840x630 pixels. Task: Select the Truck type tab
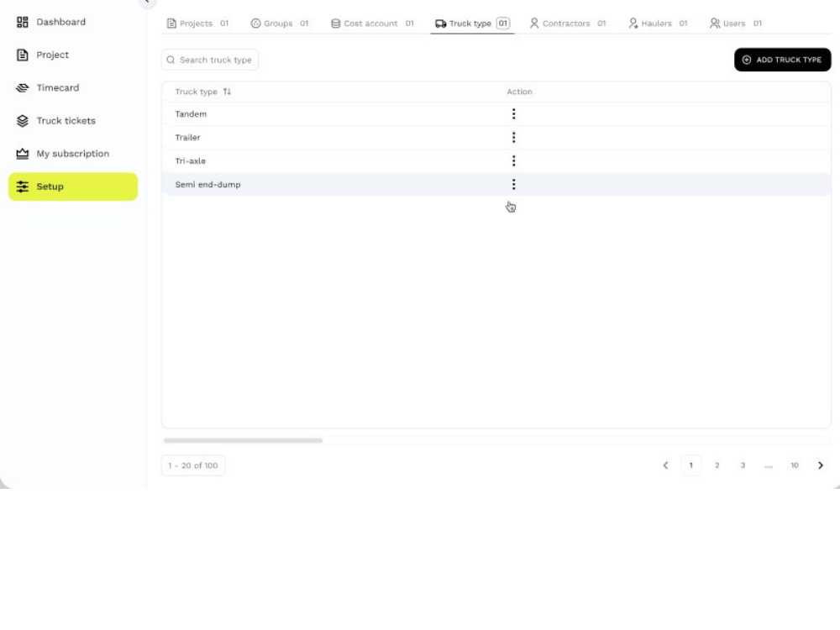(x=472, y=23)
